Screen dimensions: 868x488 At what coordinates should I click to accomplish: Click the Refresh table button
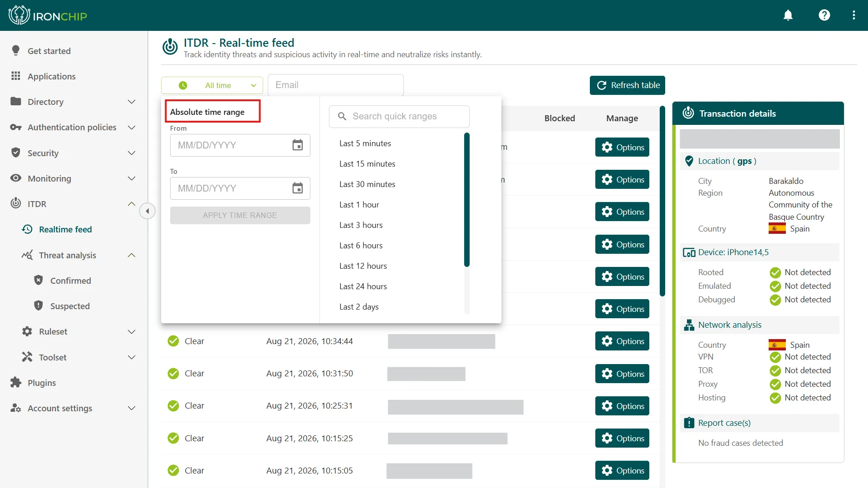(628, 85)
